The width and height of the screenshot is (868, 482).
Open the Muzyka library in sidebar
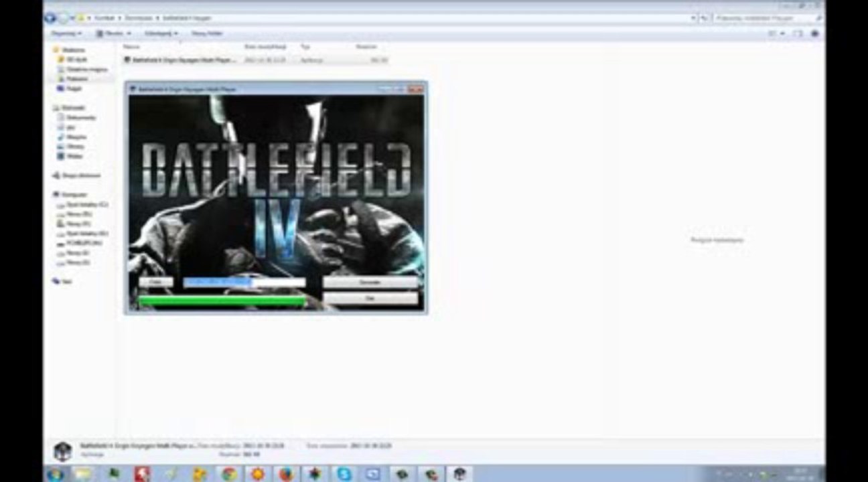(x=72, y=137)
